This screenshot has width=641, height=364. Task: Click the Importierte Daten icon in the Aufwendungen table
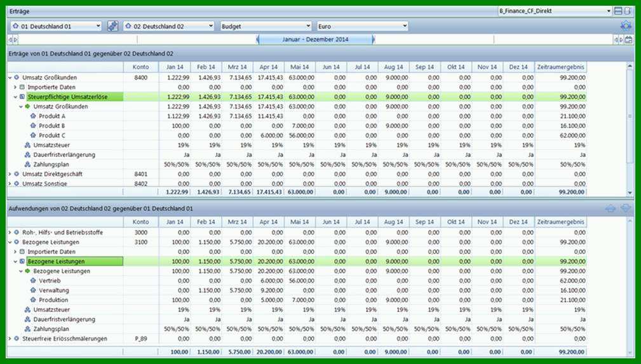[x=22, y=252]
